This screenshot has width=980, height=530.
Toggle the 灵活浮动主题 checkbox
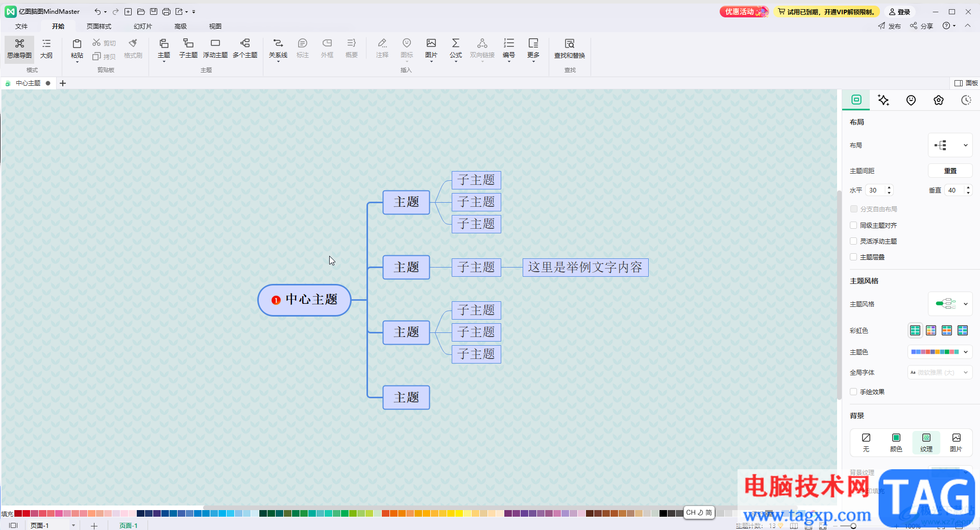853,241
